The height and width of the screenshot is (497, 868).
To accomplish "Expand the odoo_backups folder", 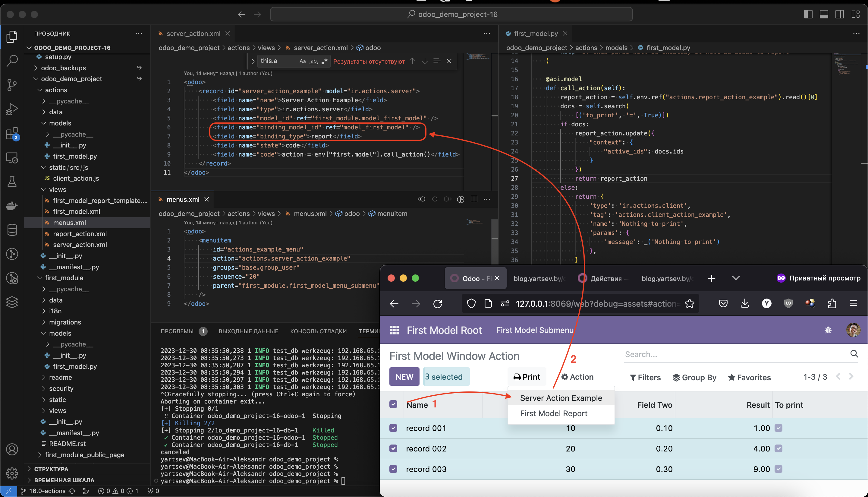I will click(63, 68).
